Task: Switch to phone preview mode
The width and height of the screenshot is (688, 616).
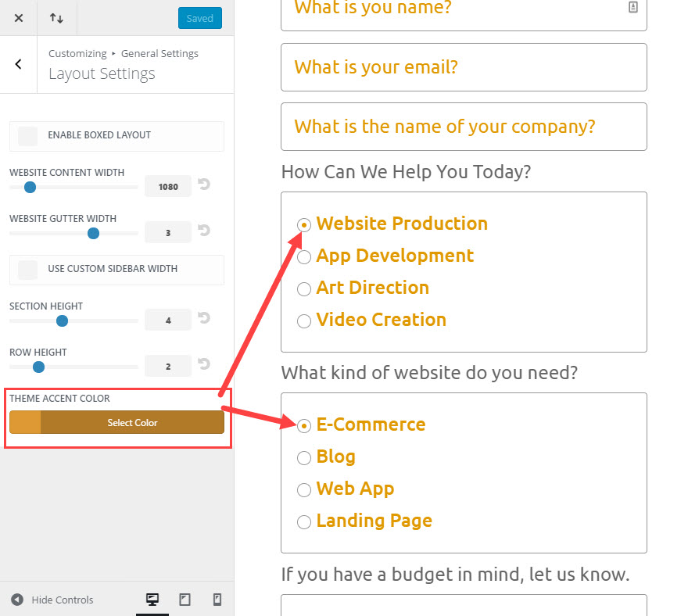Action: pyautogui.click(x=217, y=600)
